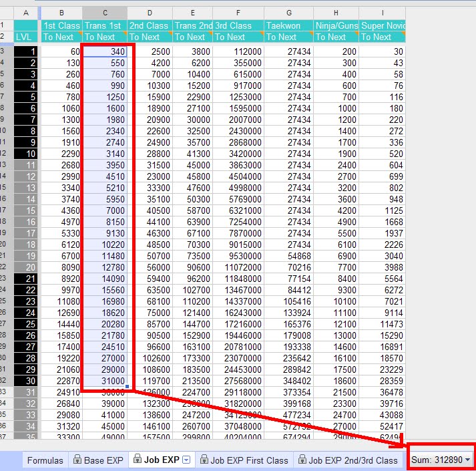Click the 'Ninja/Guns' header cell
The width and height of the screenshot is (476, 471).
(x=336, y=25)
